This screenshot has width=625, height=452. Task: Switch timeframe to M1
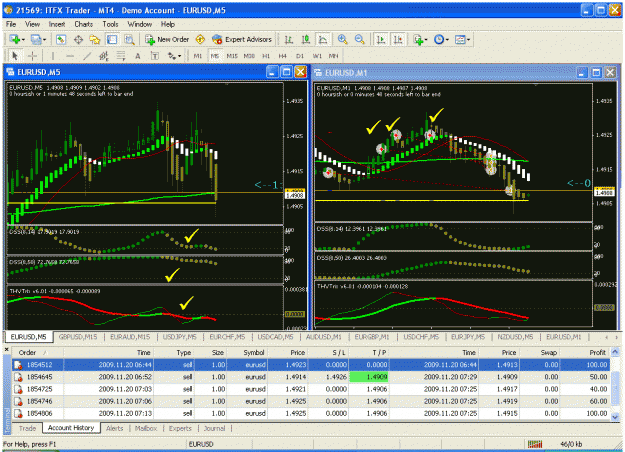point(198,56)
